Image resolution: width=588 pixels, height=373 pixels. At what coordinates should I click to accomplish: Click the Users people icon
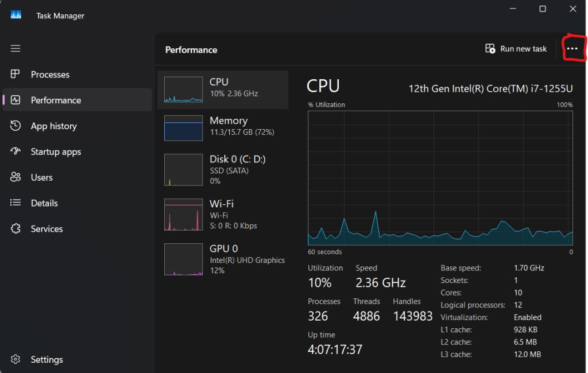16,177
